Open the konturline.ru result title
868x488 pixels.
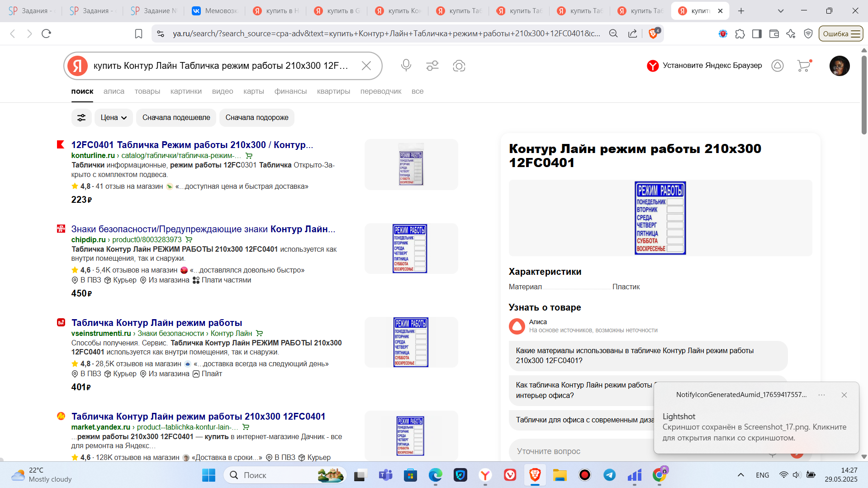[x=192, y=145]
